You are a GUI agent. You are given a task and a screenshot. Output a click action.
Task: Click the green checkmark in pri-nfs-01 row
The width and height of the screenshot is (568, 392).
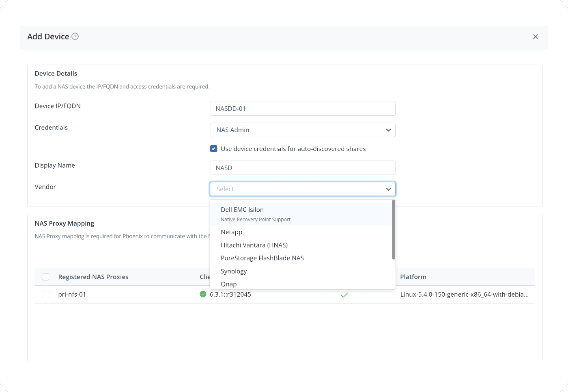344,295
